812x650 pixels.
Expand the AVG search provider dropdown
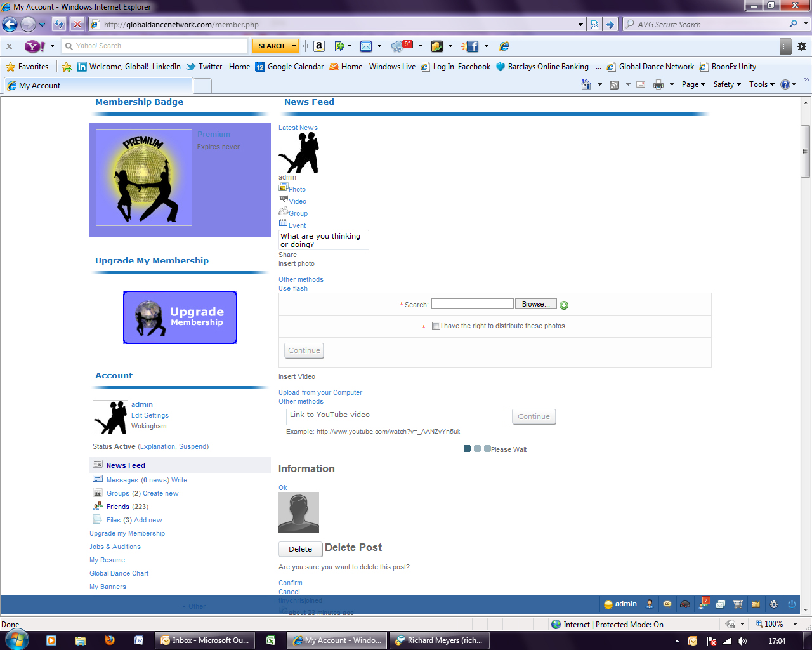[x=807, y=25]
